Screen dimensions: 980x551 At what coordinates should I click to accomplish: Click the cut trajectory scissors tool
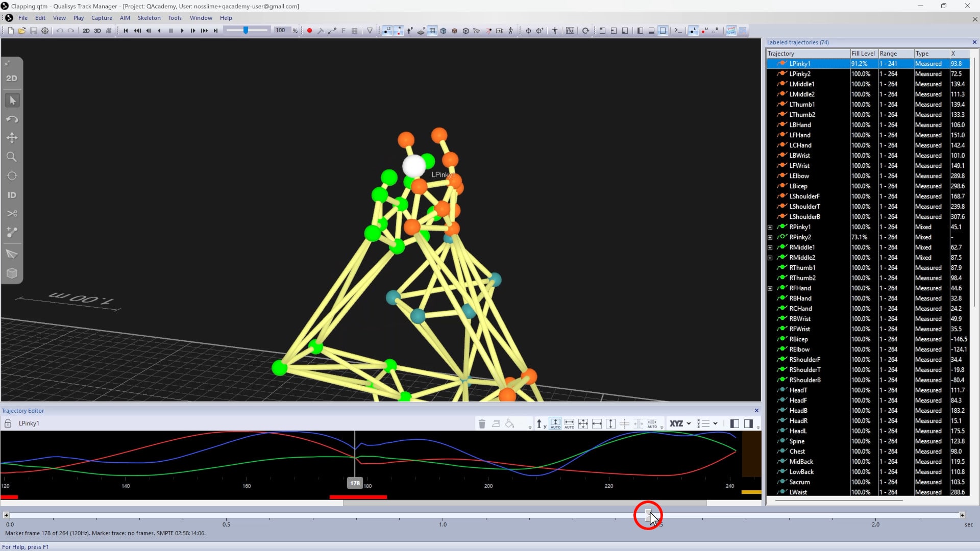12,213
